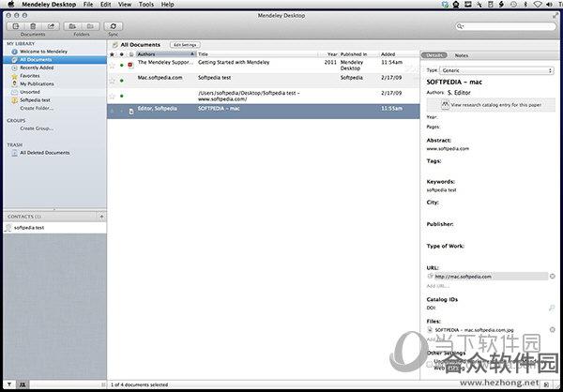Viewport: 563px width, 392px height.
Task: Click the Mendeley Desktop application menu
Action: [49, 5]
